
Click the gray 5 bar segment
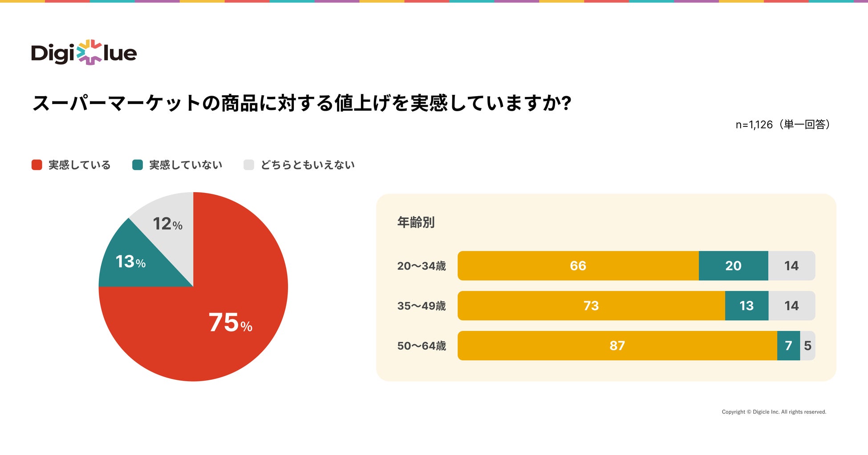tap(807, 346)
